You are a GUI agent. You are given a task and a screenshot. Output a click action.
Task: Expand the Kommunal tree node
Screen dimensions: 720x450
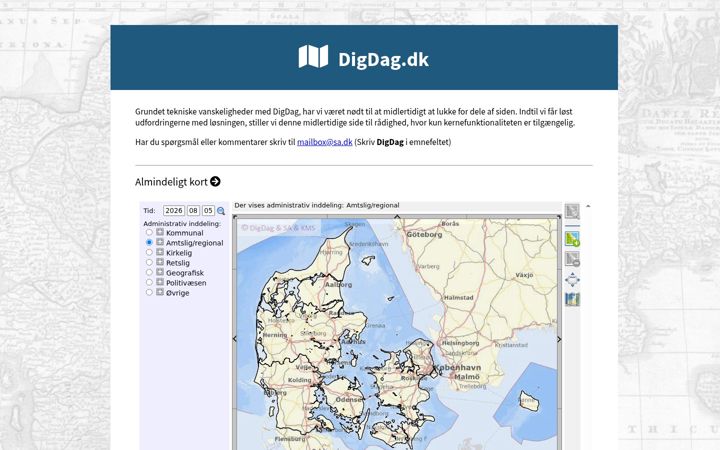[160, 232]
